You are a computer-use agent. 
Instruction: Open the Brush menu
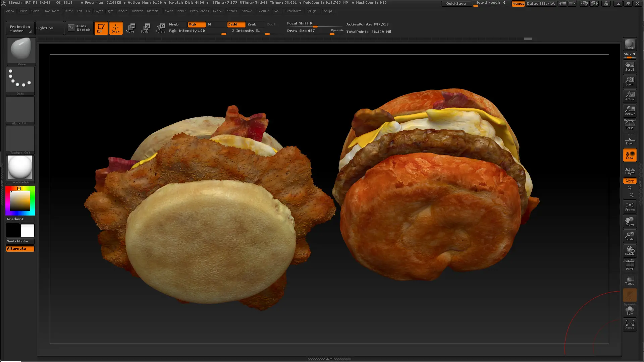coord(23,11)
